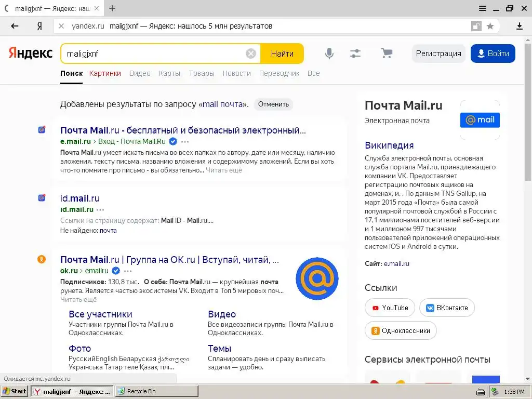Open the id.mail.ru result title
The width and height of the screenshot is (532, 399).
(79, 198)
